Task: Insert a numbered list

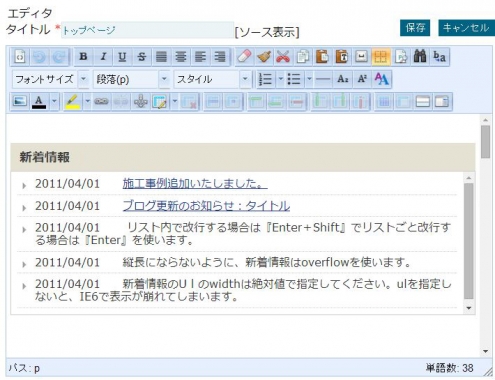Action: (x=266, y=79)
